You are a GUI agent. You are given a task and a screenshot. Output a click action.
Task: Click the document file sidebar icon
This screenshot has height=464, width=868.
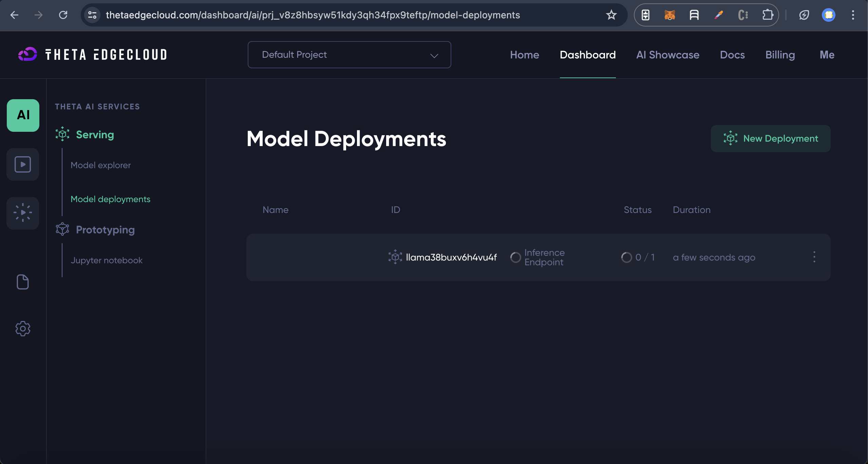(x=23, y=282)
